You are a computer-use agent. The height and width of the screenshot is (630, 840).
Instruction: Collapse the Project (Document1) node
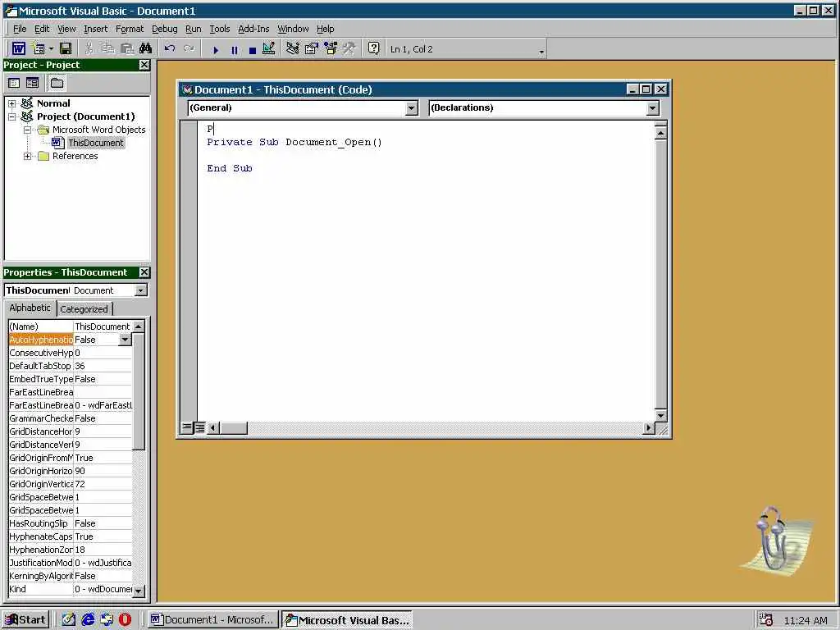coord(11,116)
